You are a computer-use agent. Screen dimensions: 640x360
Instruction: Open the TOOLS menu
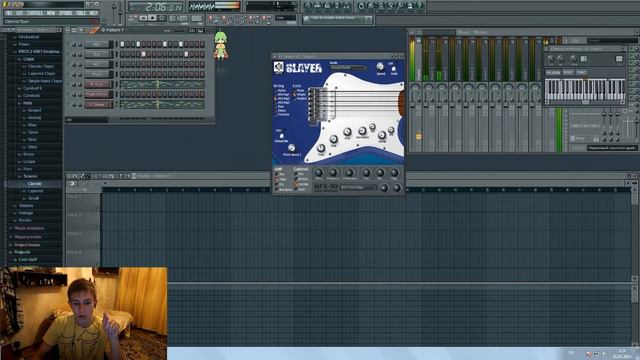80,13
